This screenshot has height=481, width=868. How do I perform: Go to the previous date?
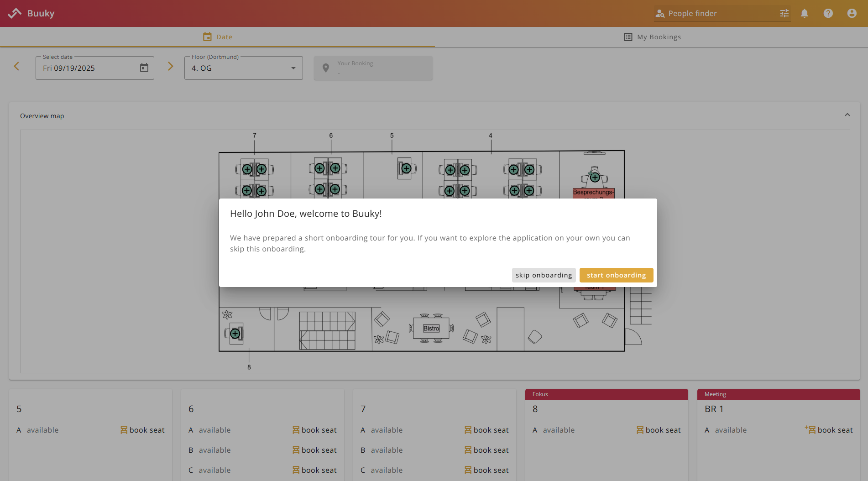pyautogui.click(x=16, y=66)
